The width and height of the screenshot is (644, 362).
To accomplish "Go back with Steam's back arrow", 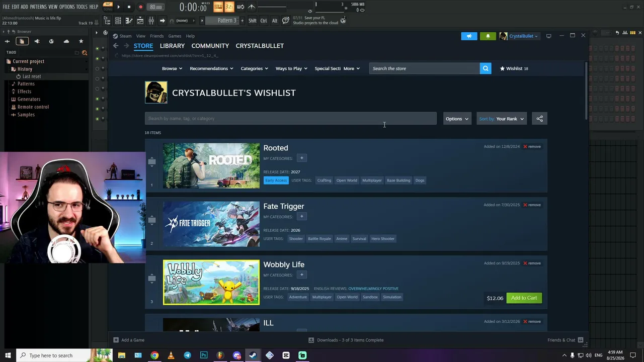I will [116, 46].
